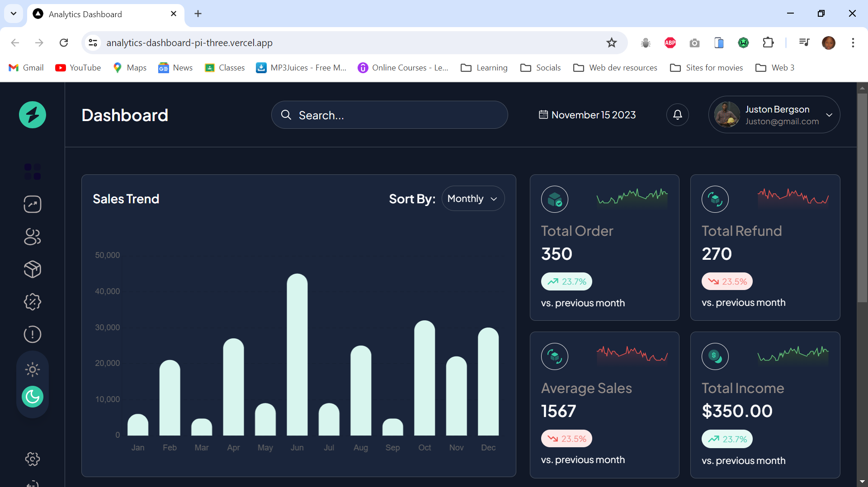
Task: Open the YouTube bookmark
Action: [78, 68]
